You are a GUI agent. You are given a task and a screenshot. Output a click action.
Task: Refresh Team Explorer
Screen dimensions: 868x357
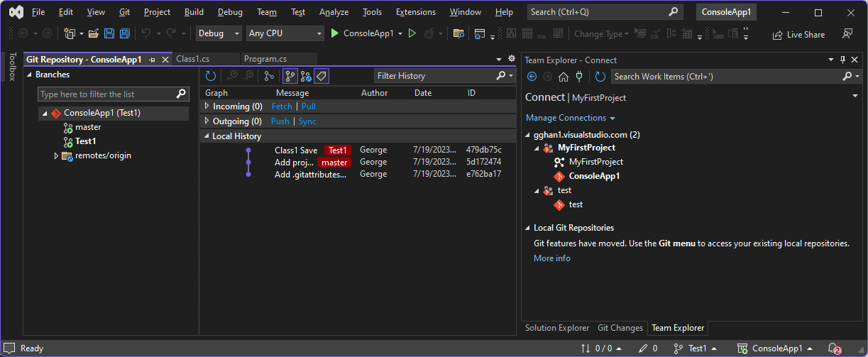[600, 76]
